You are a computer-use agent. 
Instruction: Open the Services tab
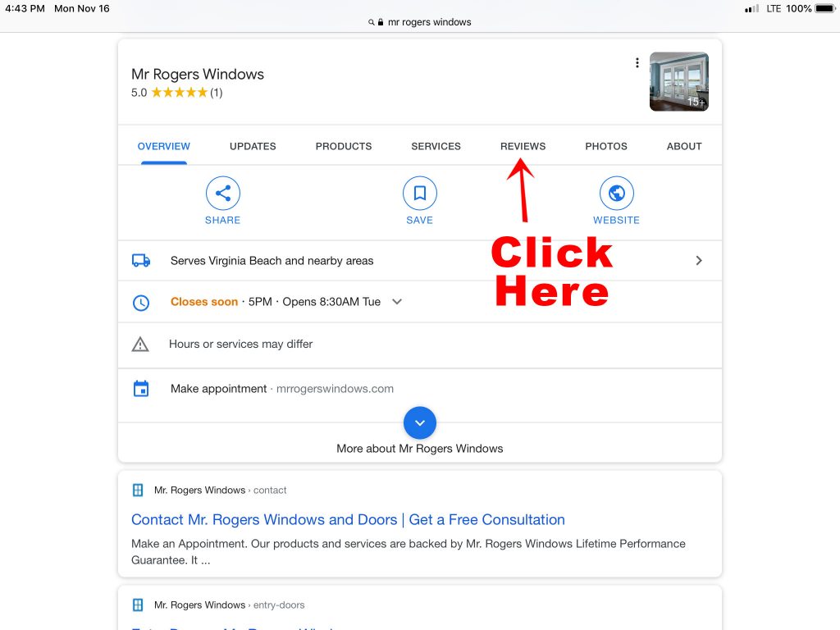coord(436,146)
